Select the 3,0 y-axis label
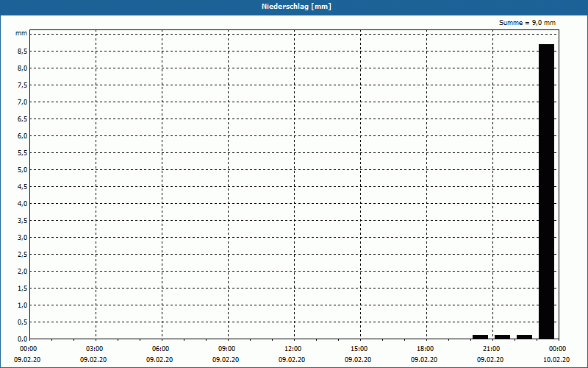588x368 pixels. [x=23, y=237]
